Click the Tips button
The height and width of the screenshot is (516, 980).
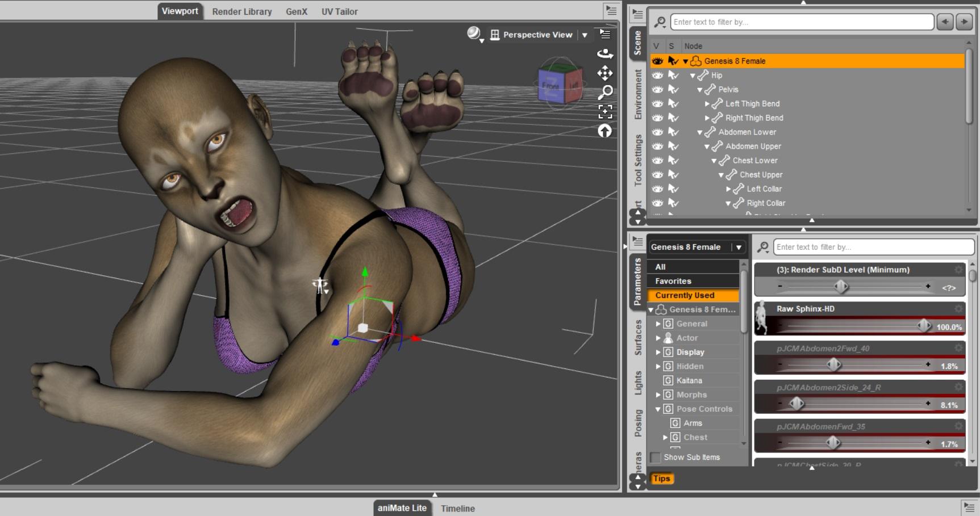tap(661, 479)
